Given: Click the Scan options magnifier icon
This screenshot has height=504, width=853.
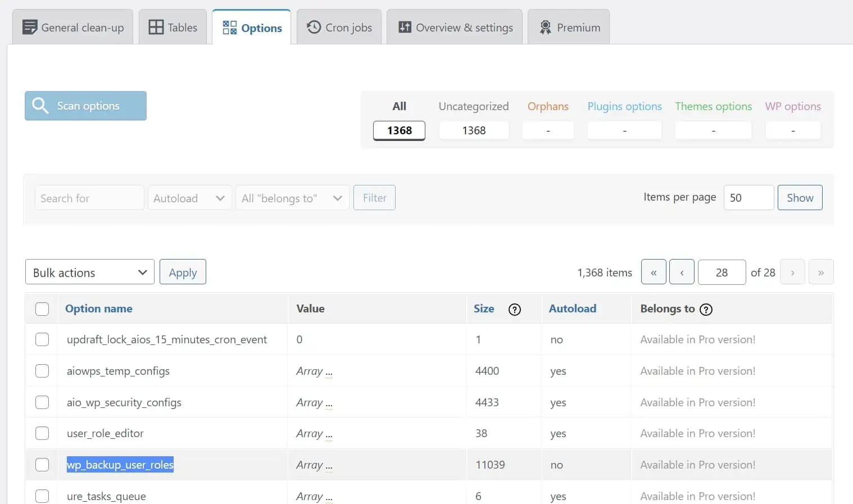Looking at the screenshot, I should pyautogui.click(x=40, y=106).
